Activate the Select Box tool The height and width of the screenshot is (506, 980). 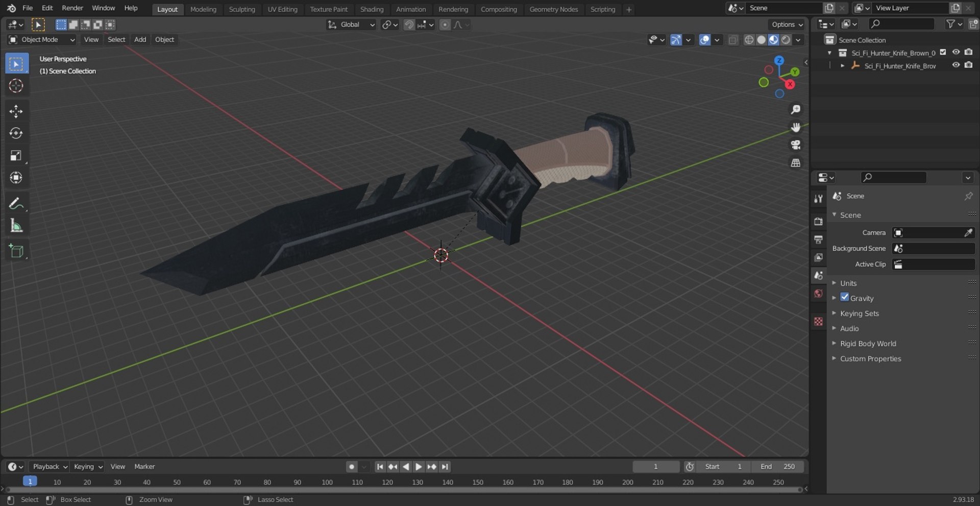coord(16,64)
